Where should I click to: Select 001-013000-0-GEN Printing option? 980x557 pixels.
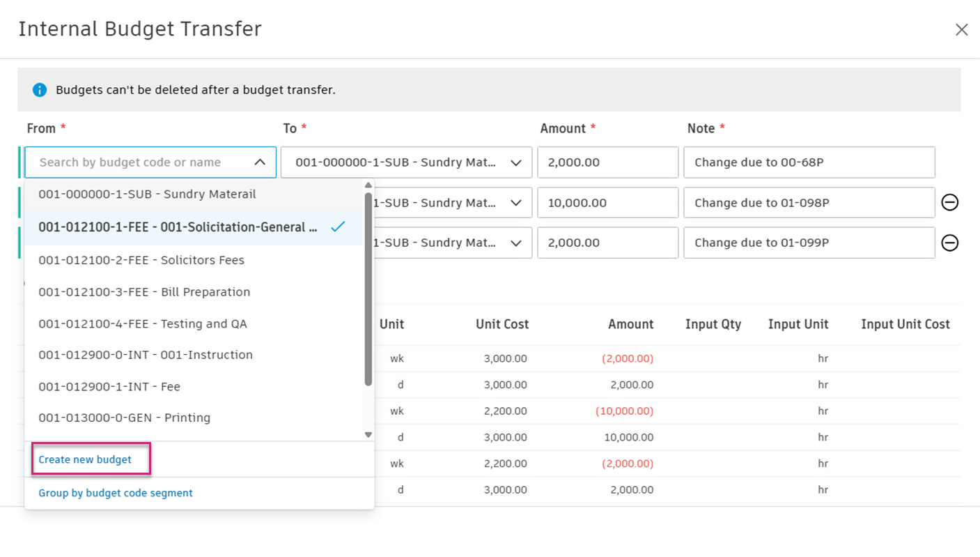click(x=194, y=418)
